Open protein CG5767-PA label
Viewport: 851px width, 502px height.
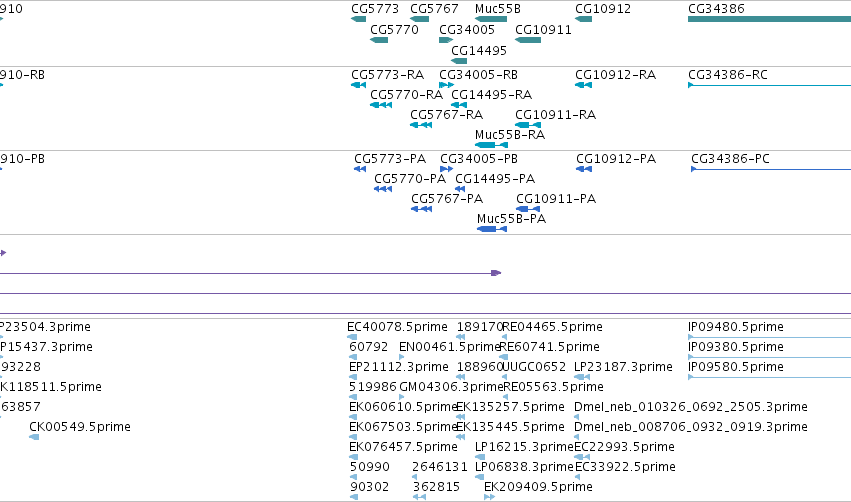point(447,199)
